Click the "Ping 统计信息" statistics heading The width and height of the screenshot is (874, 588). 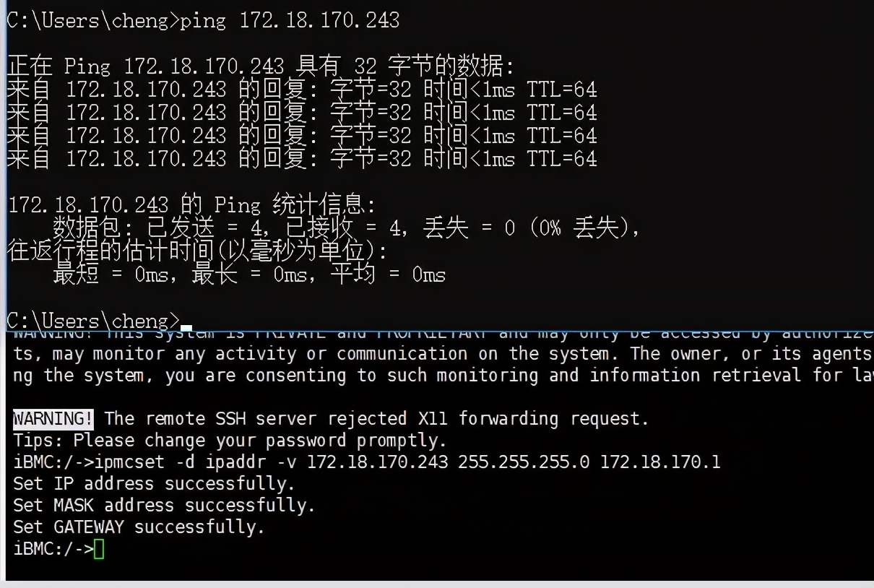[x=191, y=205]
